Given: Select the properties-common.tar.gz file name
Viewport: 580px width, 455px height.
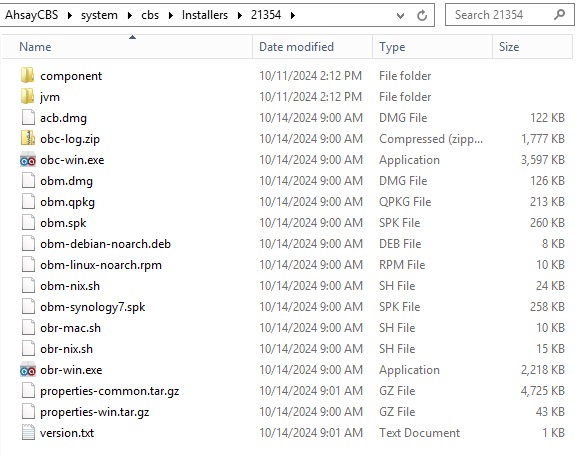Looking at the screenshot, I should point(109,391).
